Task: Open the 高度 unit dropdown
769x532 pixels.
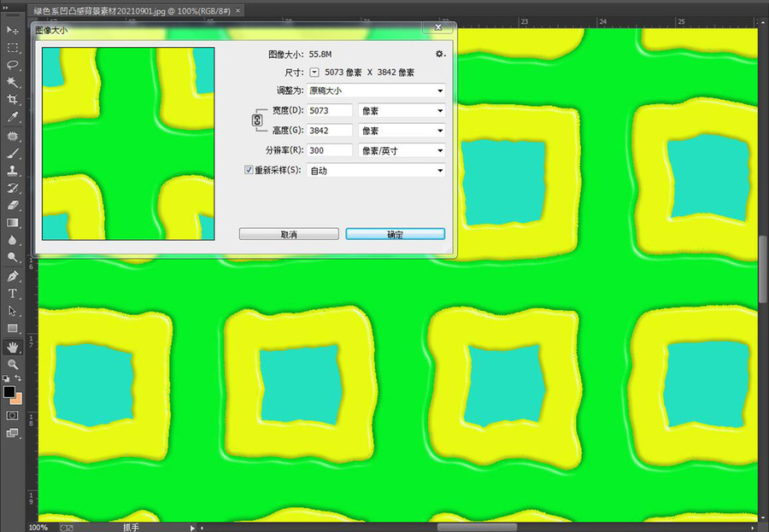Action: 402,131
